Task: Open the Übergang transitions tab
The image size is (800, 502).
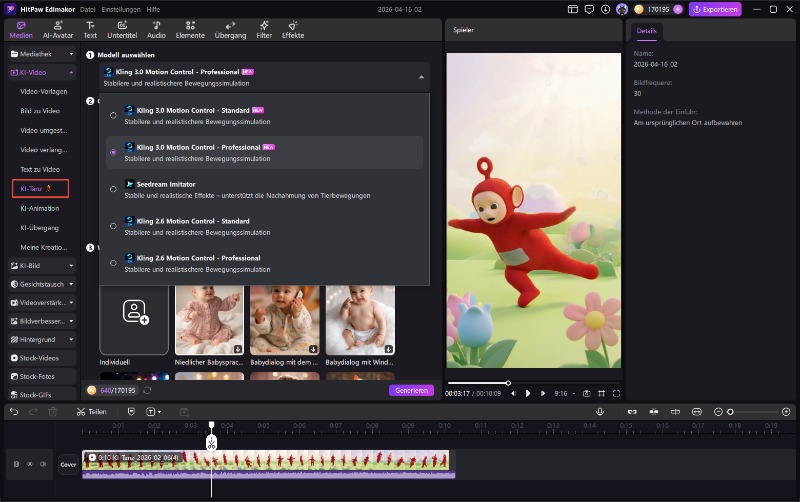Action: (230, 30)
